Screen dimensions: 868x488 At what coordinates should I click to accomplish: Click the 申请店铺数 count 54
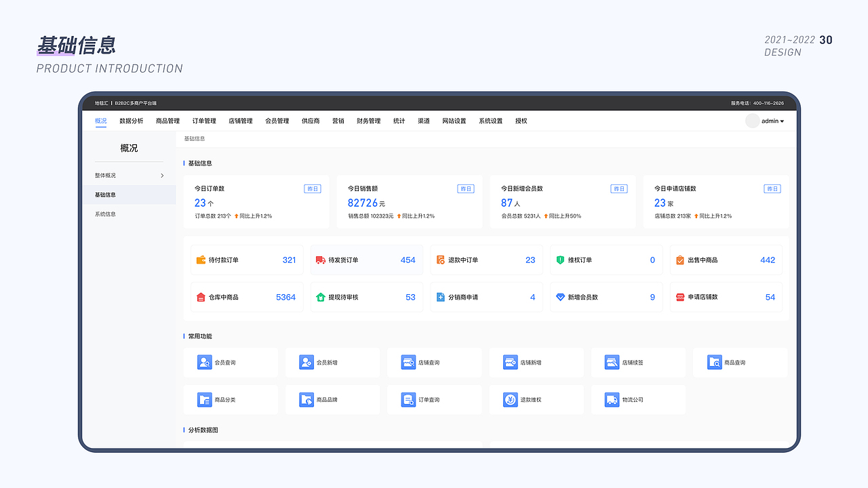coord(770,297)
